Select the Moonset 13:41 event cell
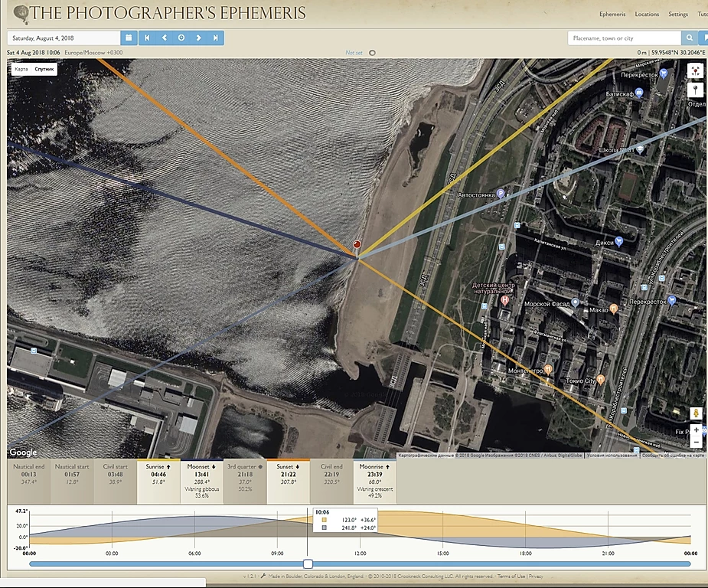708x588 pixels. (x=202, y=482)
